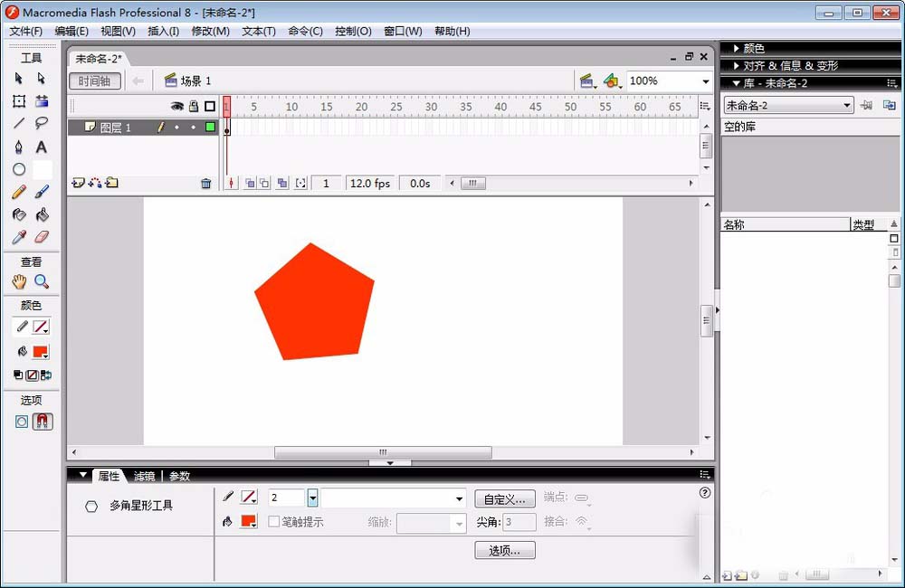Enable the 笔触提示 checkbox
This screenshot has height=588, width=905.
[x=274, y=522]
